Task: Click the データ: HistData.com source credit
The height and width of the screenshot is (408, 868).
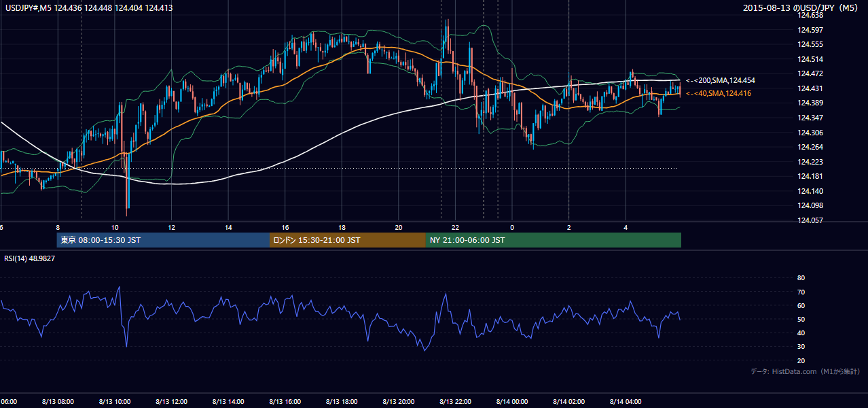Action: click(806, 371)
